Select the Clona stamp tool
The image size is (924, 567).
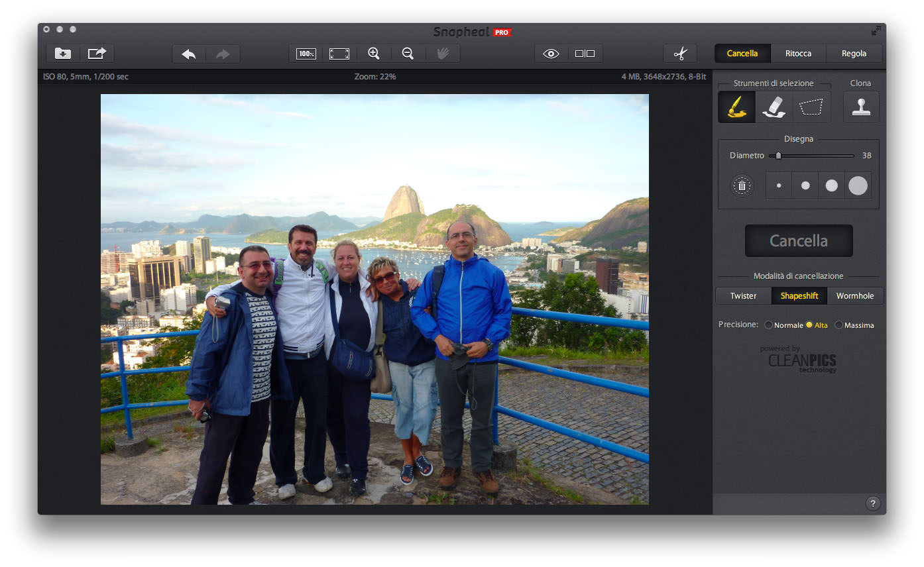(x=861, y=107)
